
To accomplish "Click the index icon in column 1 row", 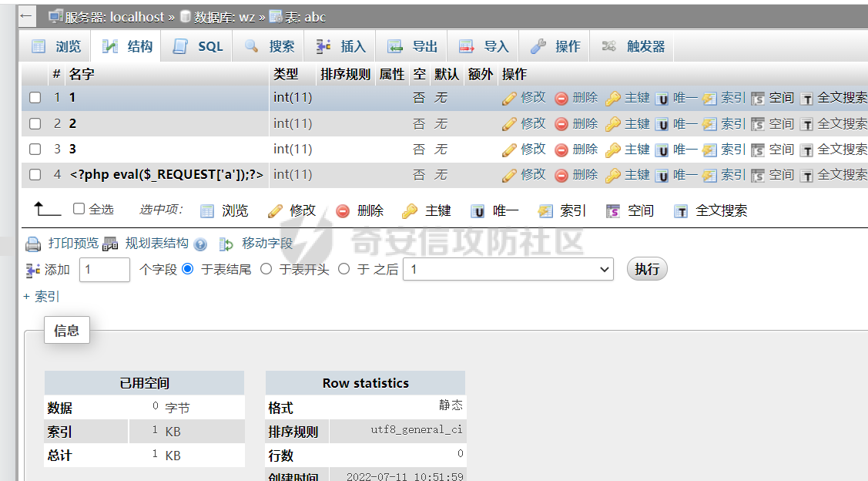I will point(709,98).
